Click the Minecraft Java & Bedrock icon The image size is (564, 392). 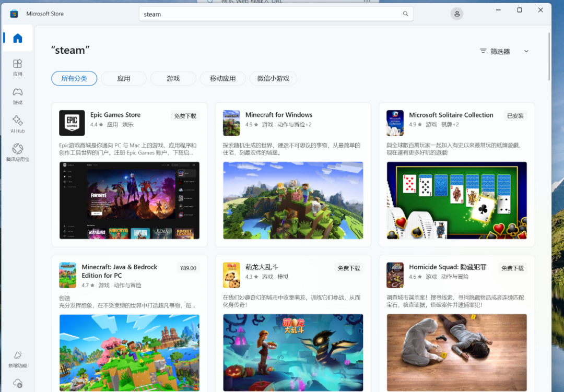[67, 275]
